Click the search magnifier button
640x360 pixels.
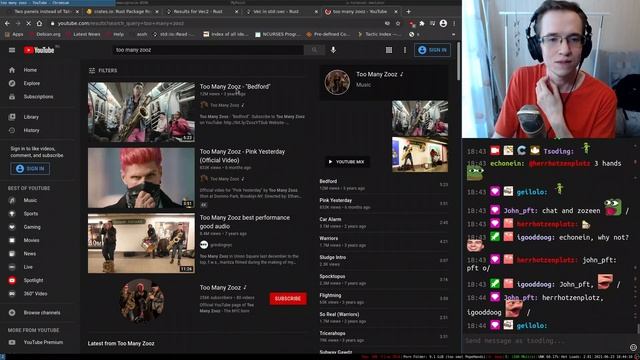pos(314,50)
